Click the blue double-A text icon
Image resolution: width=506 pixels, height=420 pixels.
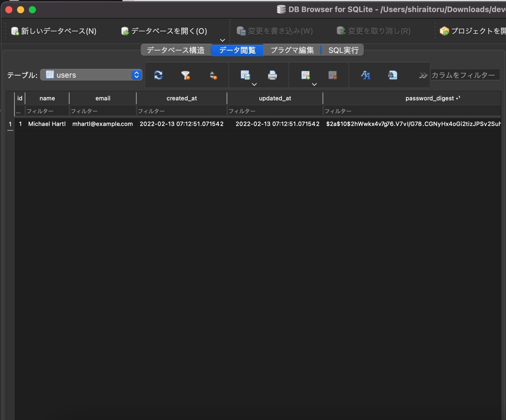(366, 75)
